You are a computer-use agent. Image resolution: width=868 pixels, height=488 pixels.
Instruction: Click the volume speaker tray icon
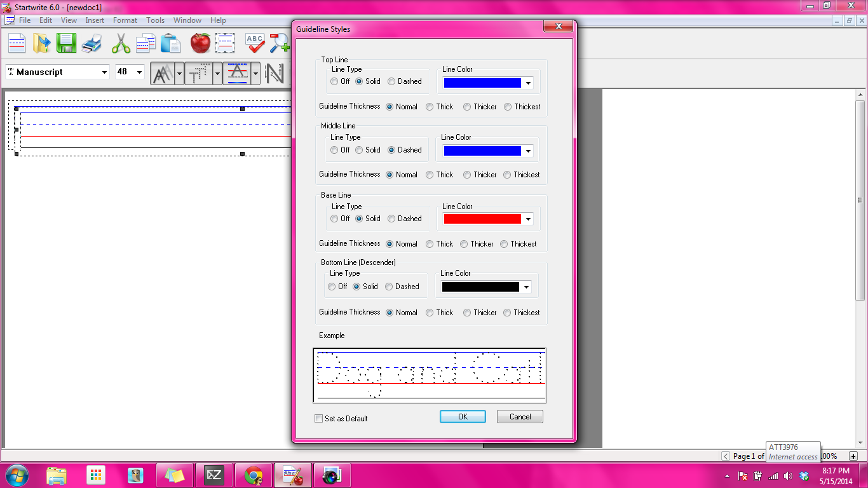789,476
